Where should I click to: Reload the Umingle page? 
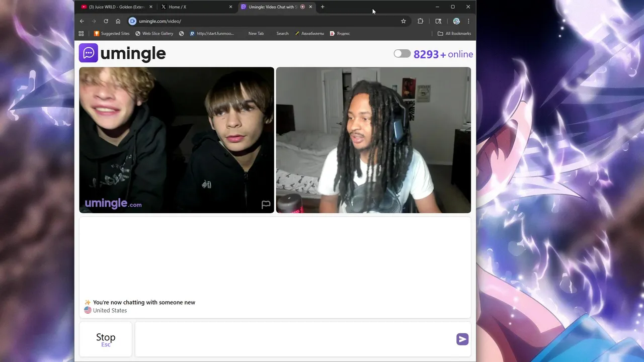pos(106,21)
